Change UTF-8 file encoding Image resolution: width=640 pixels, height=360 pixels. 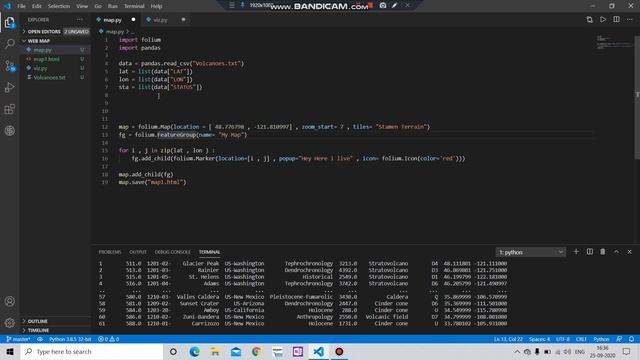(563, 339)
